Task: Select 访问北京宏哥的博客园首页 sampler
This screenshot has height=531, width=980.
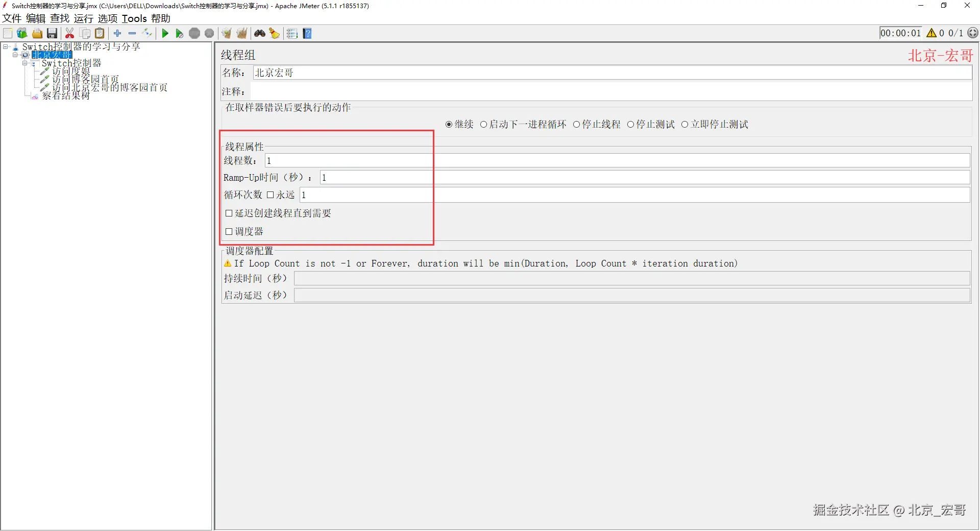Action: point(110,88)
